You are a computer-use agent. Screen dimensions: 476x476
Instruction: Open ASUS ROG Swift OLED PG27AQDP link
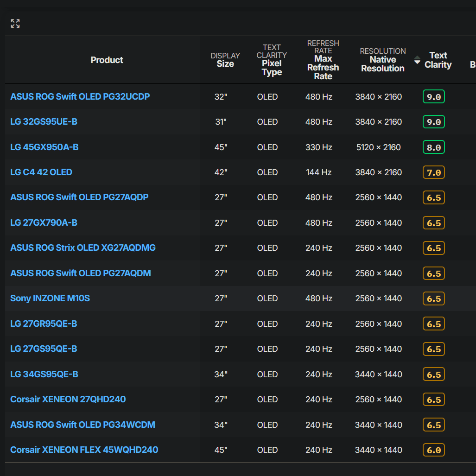tap(80, 197)
